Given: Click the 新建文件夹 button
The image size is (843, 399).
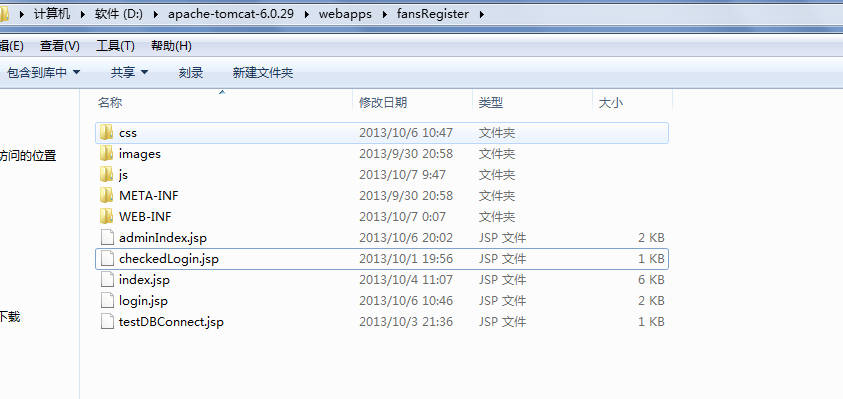Looking at the screenshot, I should point(262,72).
